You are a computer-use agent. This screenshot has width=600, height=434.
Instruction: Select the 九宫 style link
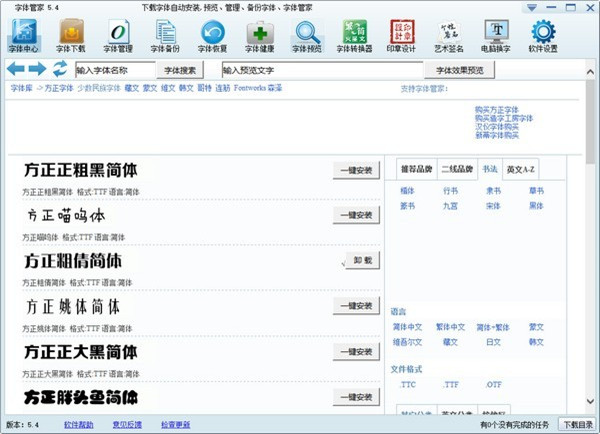450,206
